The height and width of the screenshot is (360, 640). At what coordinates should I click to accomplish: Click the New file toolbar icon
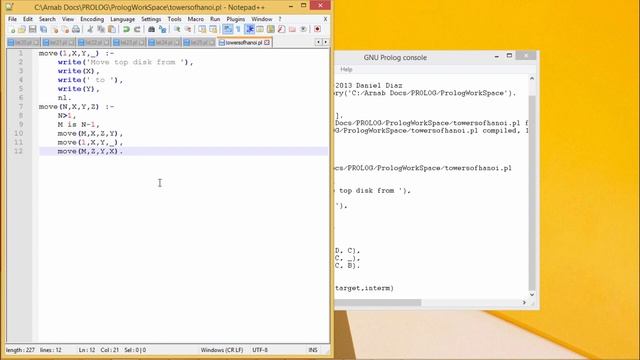[12, 29]
